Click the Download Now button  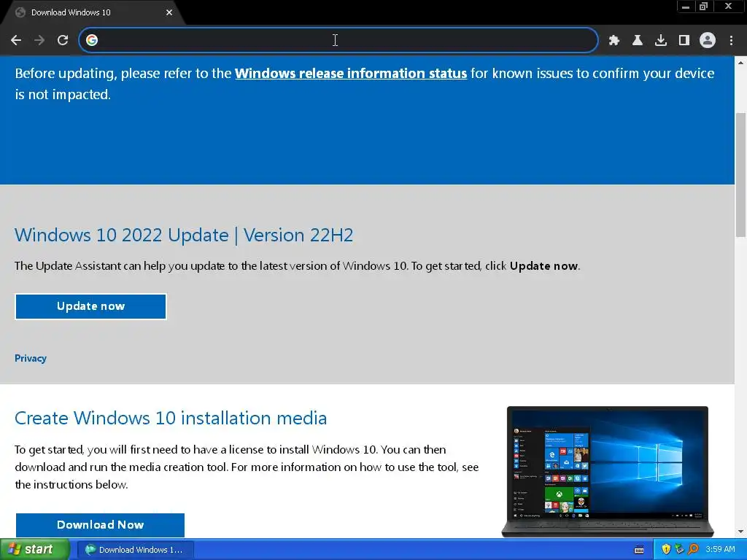click(x=100, y=525)
